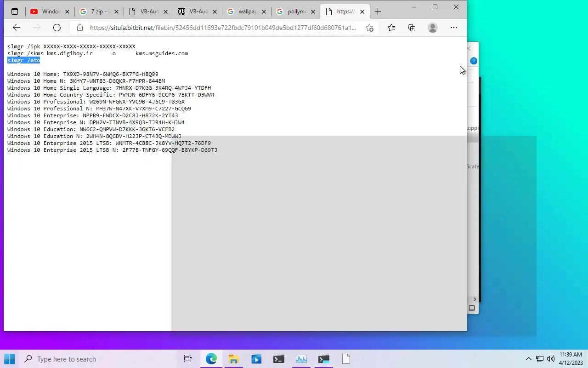
Task: Open the volume control tray icon
Action: [551, 359]
